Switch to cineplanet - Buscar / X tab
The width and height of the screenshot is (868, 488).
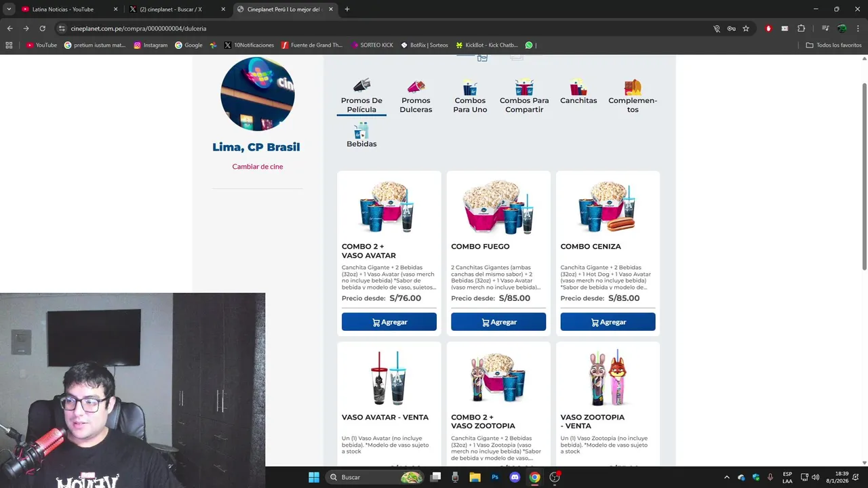pyautogui.click(x=170, y=9)
